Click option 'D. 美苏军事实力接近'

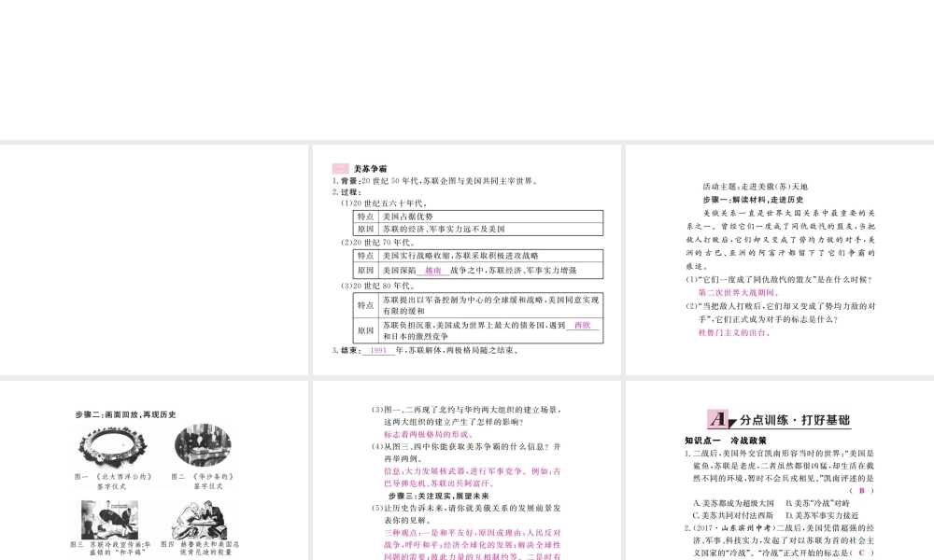[x=821, y=516]
